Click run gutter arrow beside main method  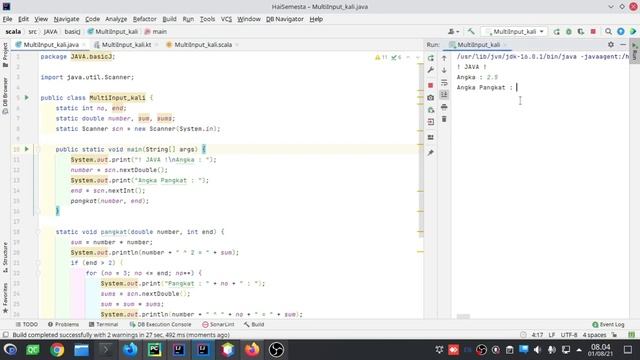click(27, 149)
